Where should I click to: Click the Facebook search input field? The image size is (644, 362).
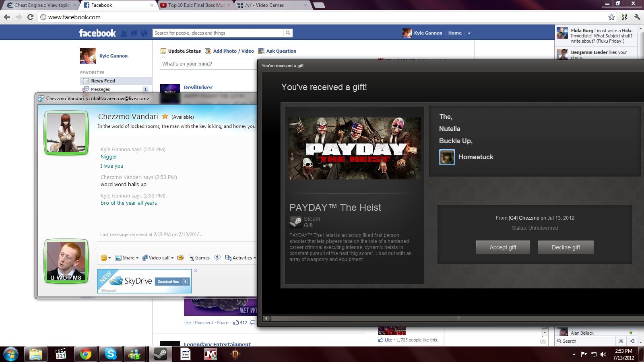click(218, 33)
